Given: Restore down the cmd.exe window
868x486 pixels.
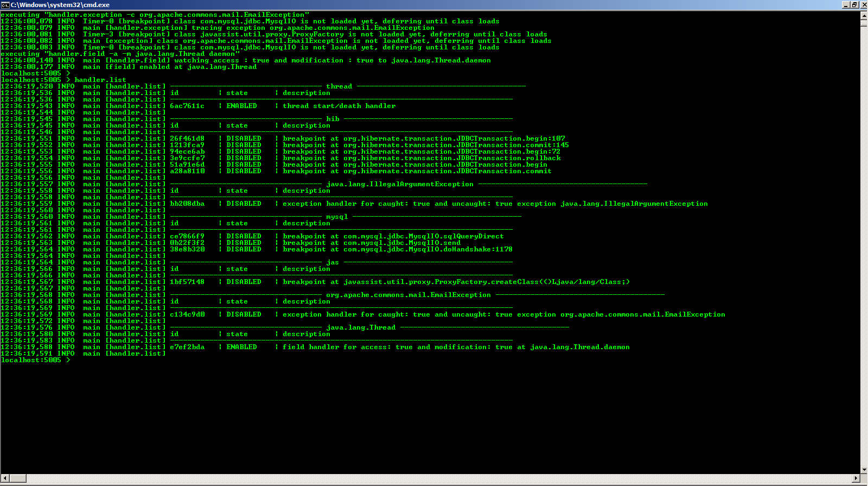Looking at the screenshot, I should click(x=854, y=4).
